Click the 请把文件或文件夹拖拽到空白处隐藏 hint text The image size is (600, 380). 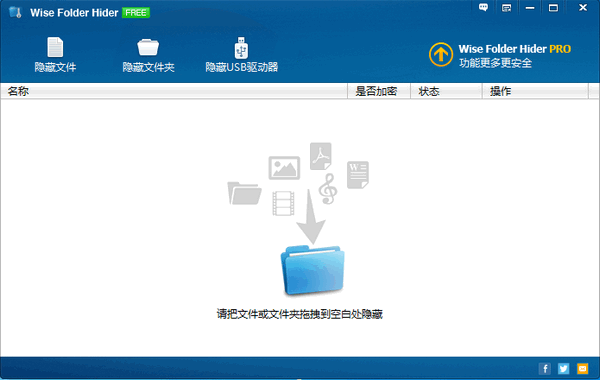click(x=300, y=314)
